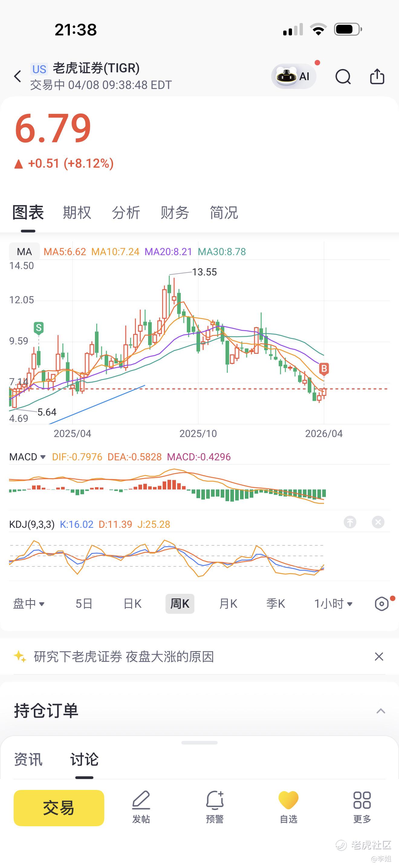Open the 盘中 session dropdown

(29, 603)
